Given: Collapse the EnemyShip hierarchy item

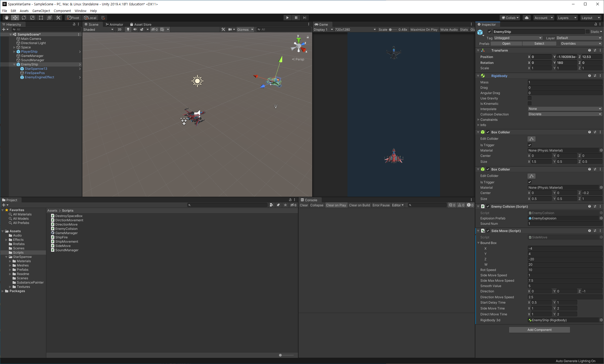Looking at the screenshot, I should pos(14,64).
